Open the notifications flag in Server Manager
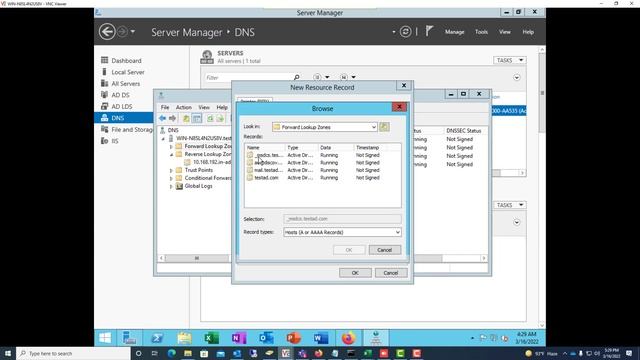Viewport: 640px width, 360px height. (429, 31)
